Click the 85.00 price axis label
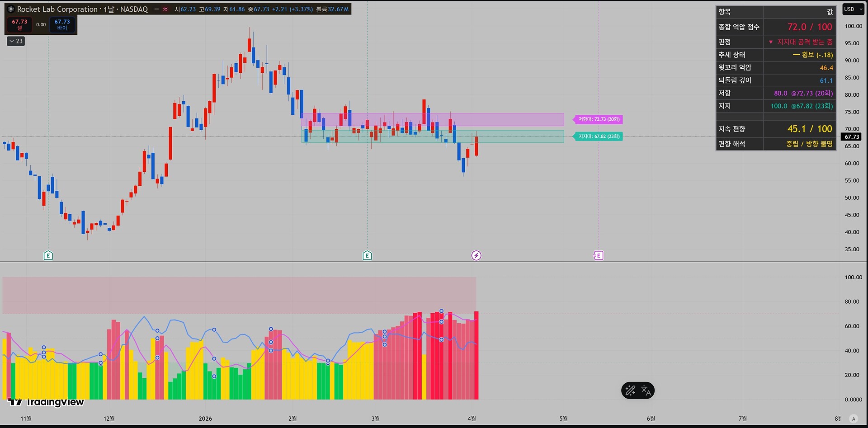The image size is (868, 428). point(852,78)
